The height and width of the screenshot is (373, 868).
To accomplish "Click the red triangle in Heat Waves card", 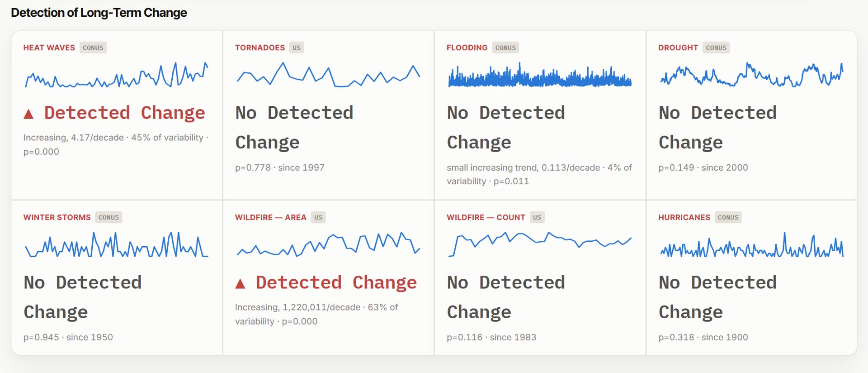I will 28,114.
